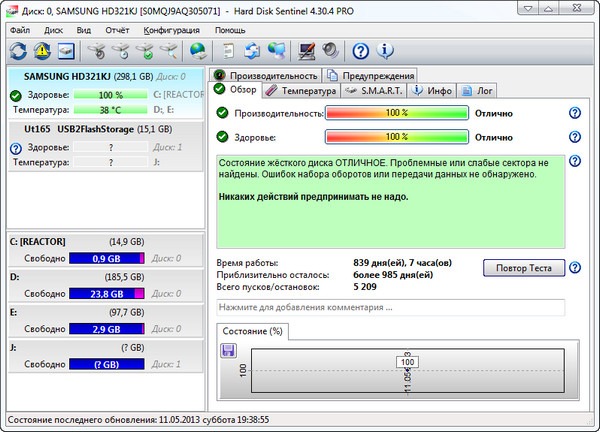Open help via the toolbar question mark icon
Screen dimensions: 600x432
[361, 50]
